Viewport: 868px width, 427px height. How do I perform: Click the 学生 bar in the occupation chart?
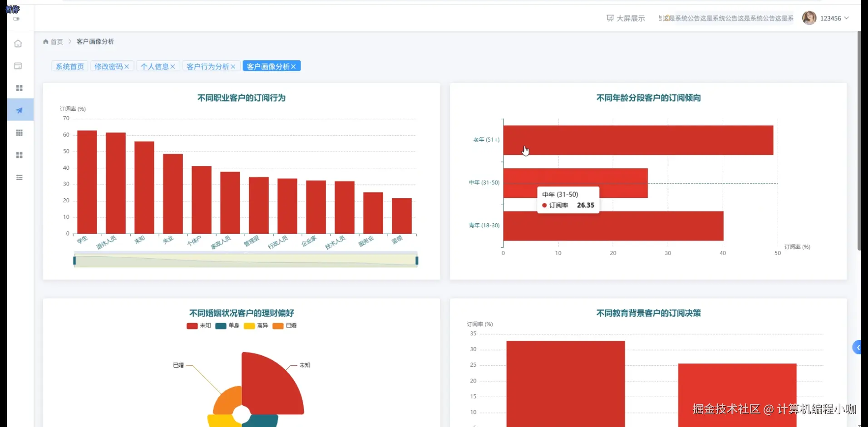pyautogui.click(x=87, y=182)
